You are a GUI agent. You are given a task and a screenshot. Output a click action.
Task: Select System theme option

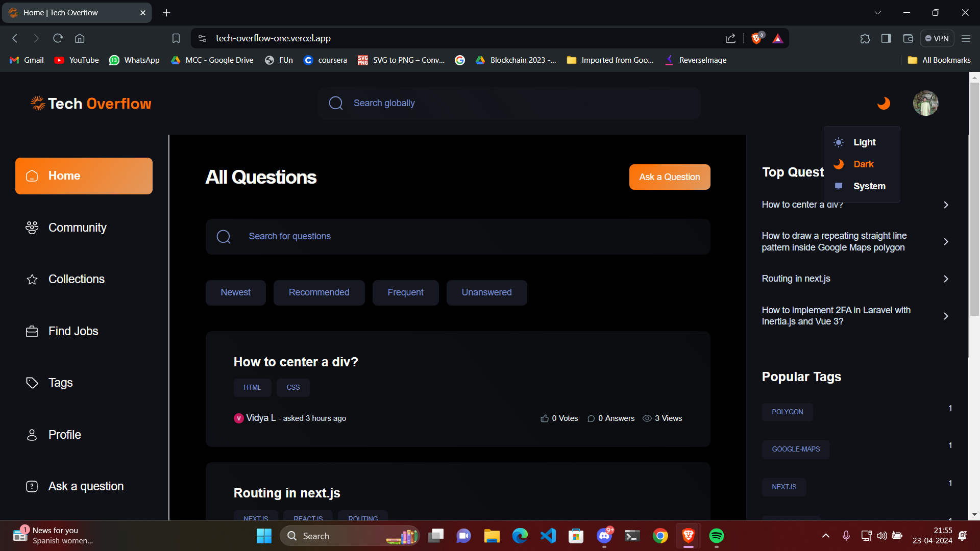click(869, 186)
